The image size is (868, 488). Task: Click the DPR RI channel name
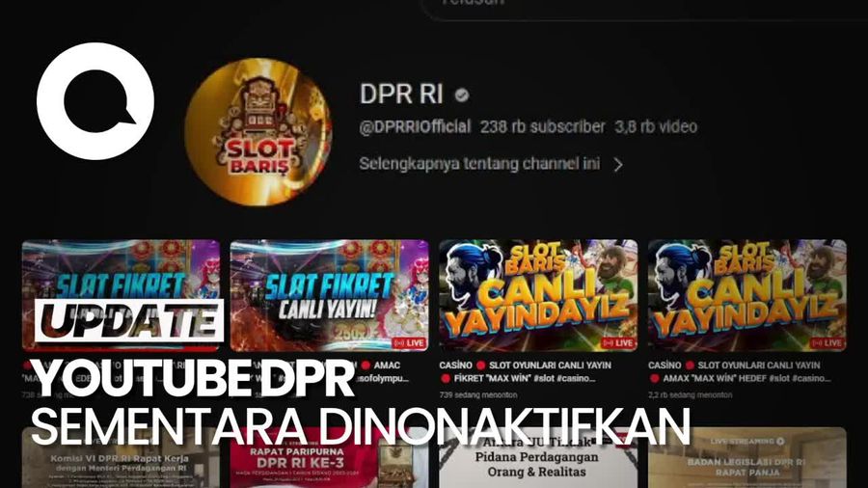pyautogui.click(x=401, y=95)
